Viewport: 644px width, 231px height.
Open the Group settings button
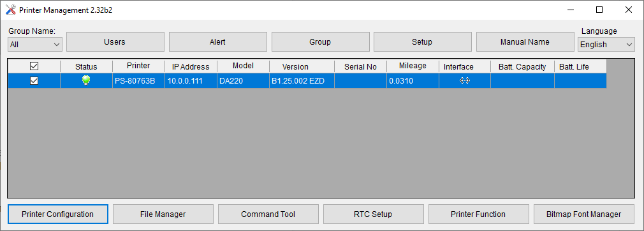(x=320, y=42)
